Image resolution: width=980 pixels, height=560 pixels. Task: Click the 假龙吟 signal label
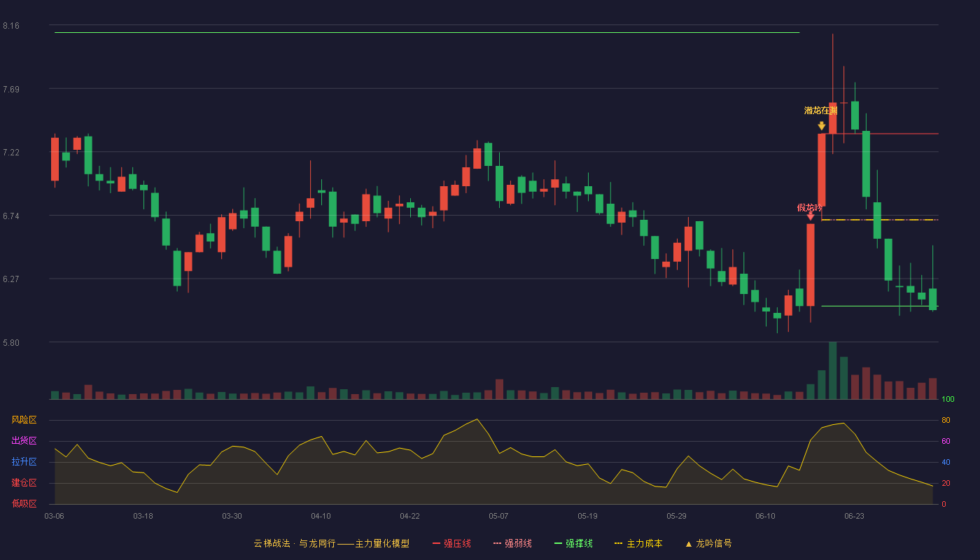click(810, 207)
